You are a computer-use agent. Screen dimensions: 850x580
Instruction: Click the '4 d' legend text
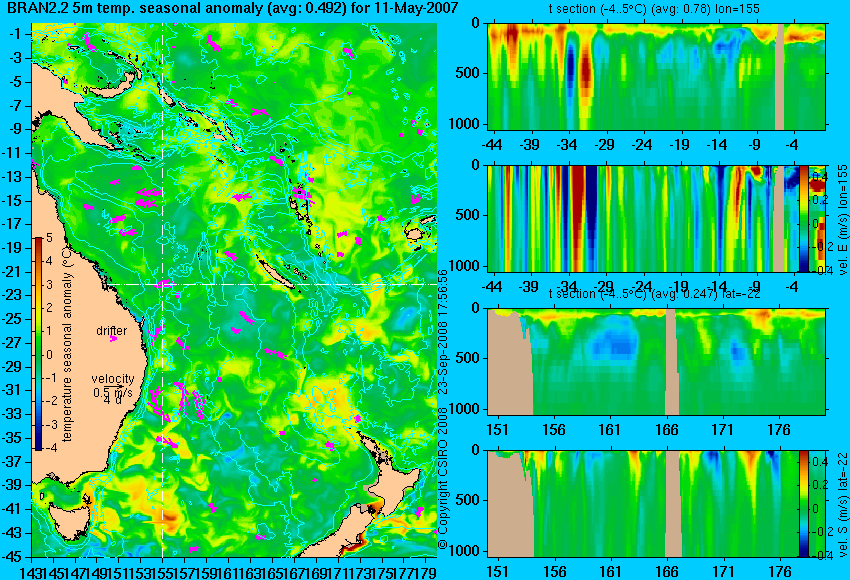[x=113, y=400]
